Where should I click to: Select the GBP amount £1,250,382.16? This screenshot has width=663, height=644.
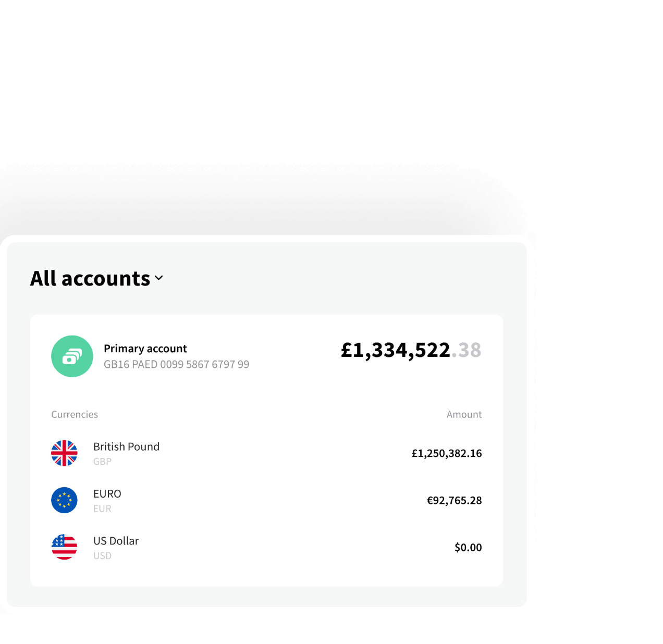447,453
